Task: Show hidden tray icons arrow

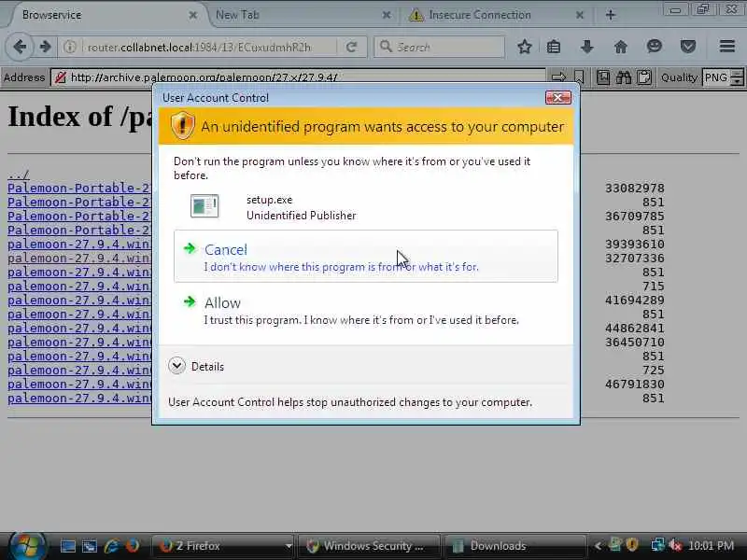Action: point(598,546)
